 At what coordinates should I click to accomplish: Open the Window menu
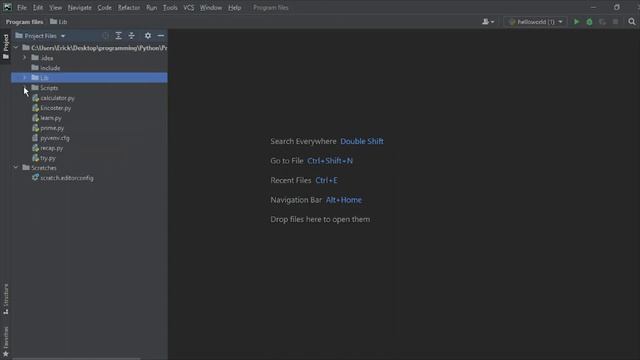211,8
